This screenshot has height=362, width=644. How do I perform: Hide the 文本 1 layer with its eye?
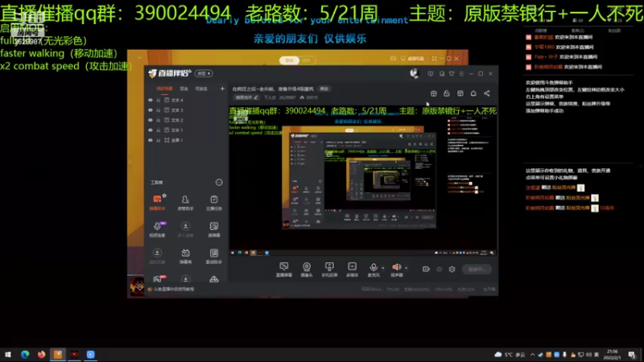click(151, 130)
